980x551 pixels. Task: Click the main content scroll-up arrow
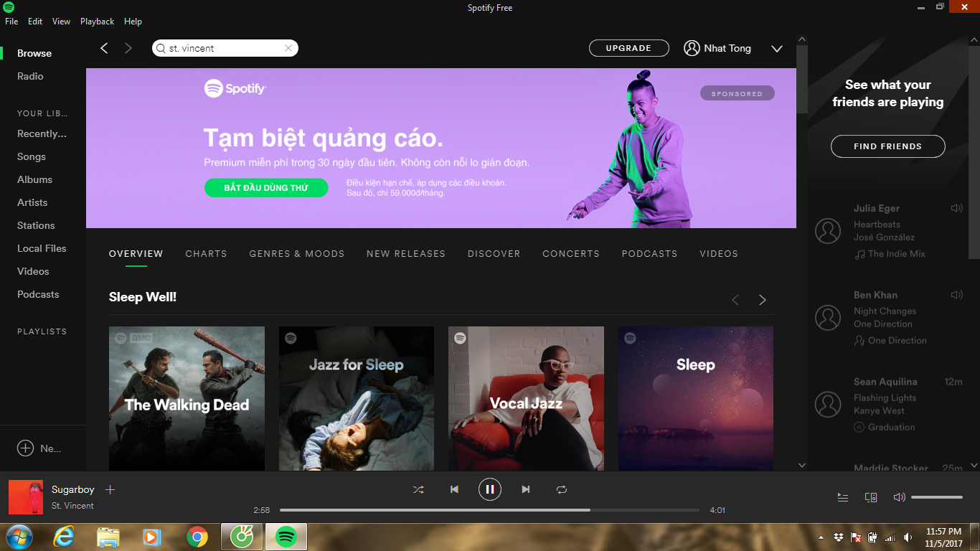pos(802,39)
